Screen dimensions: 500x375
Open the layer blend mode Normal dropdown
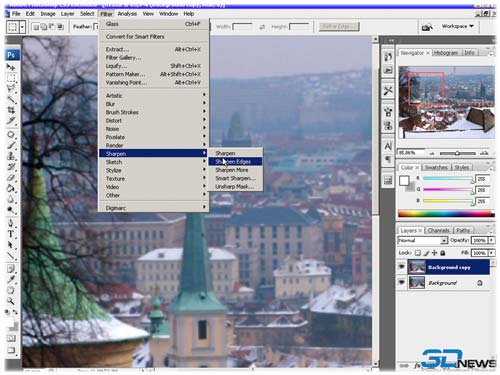pos(422,240)
